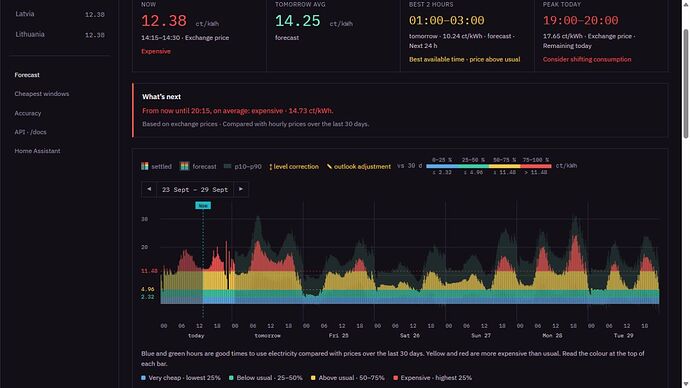Viewport: 690px width, 388px height.
Task: Click the cyan 'now' marker on chart
Action: click(x=203, y=205)
